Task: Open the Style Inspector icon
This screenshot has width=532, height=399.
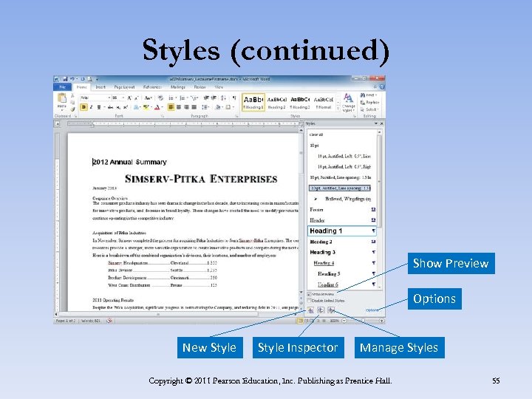Action: click(x=321, y=310)
